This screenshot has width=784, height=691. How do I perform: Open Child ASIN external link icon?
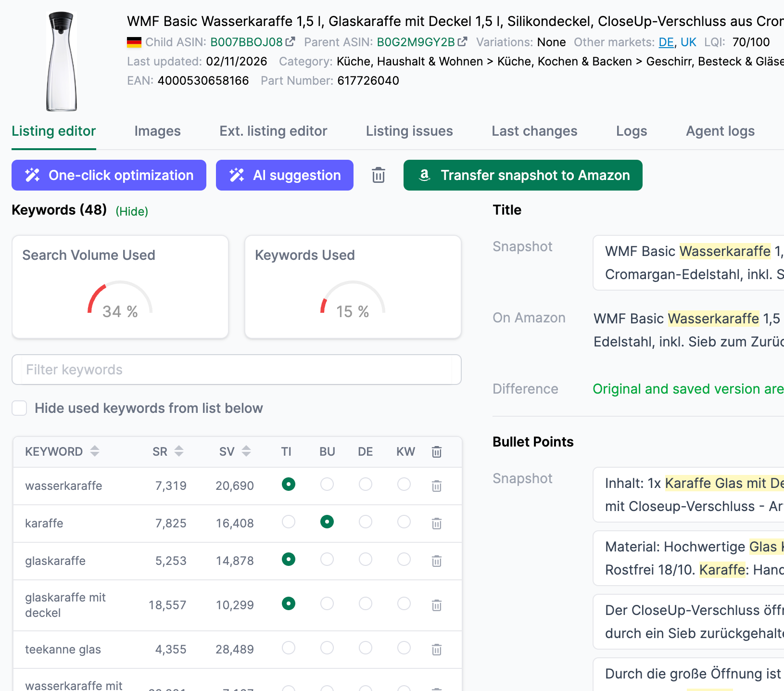290,42
